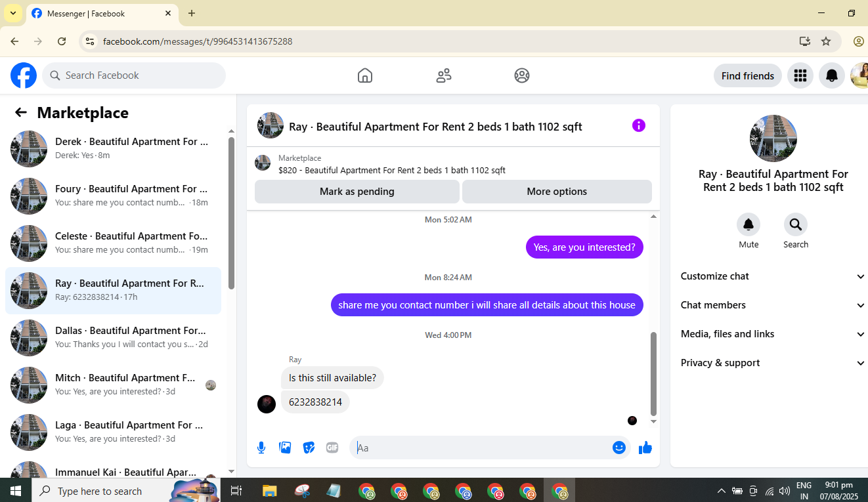Expand Media, files and links section

773,334
